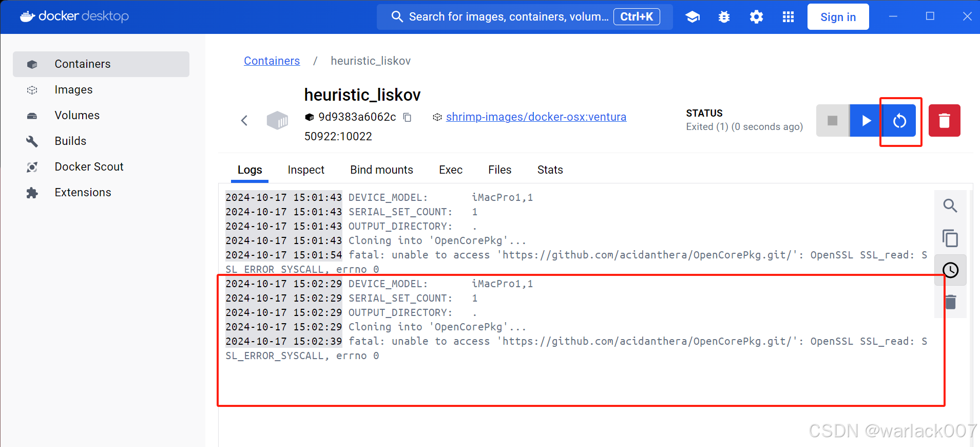Select Volumes in the sidebar
The width and height of the screenshot is (980, 447).
coord(101,116)
